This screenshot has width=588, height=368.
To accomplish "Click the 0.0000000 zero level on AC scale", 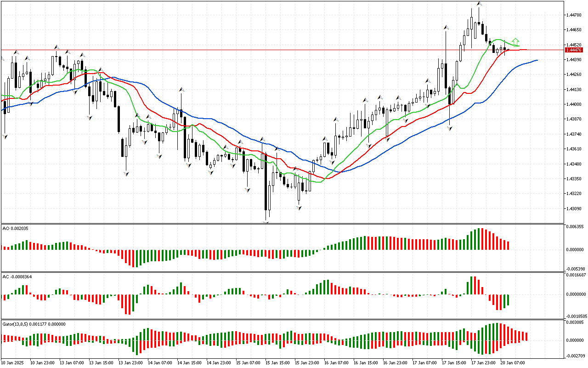I will pyautogui.click(x=576, y=294).
